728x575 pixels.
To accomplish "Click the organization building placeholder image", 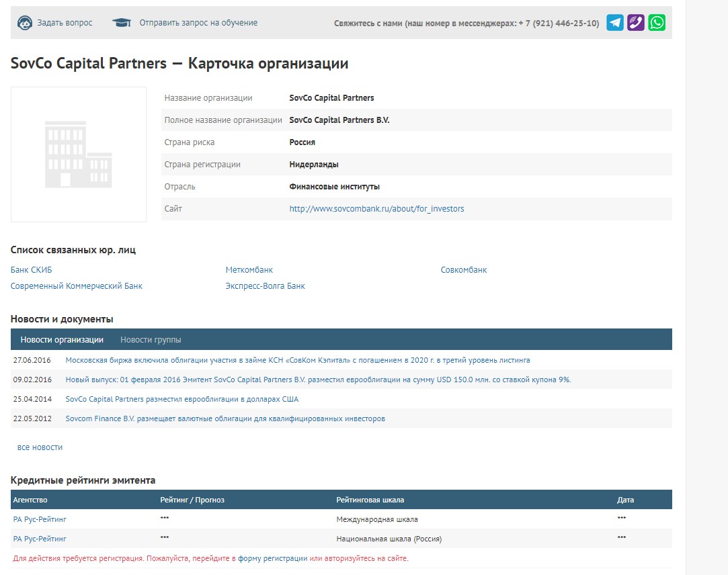I will 79,154.
